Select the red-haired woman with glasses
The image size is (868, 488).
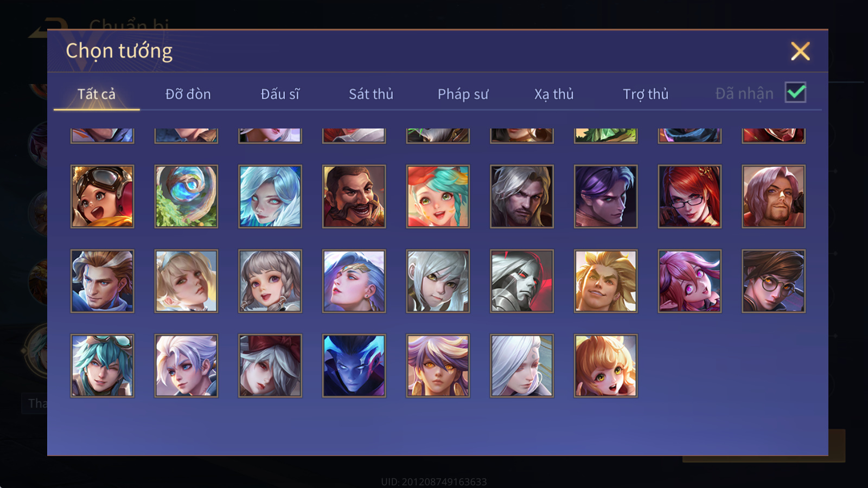click(690, 196)
